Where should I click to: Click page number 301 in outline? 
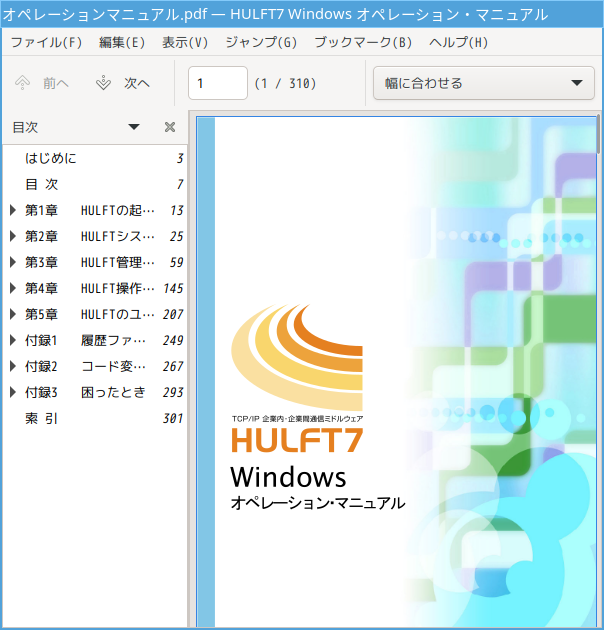tap(173, 418)
